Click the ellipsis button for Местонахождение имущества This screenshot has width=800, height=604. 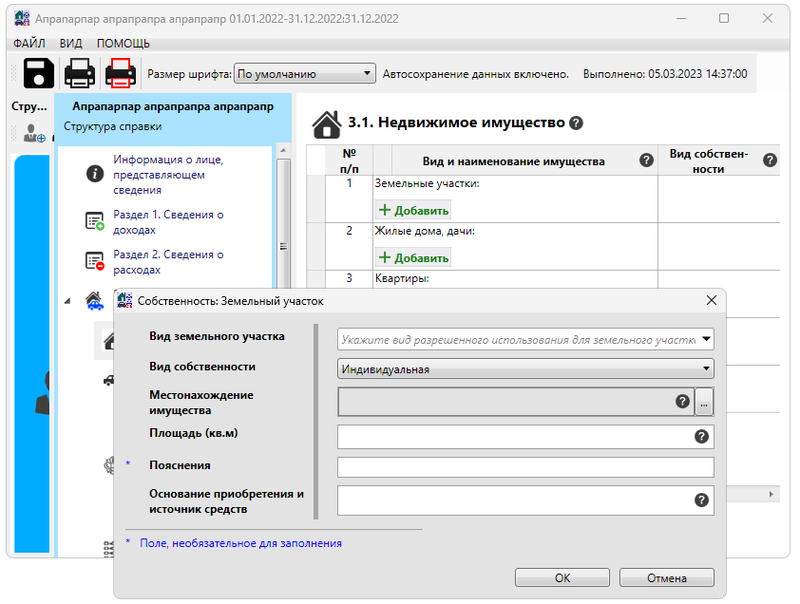705,402
